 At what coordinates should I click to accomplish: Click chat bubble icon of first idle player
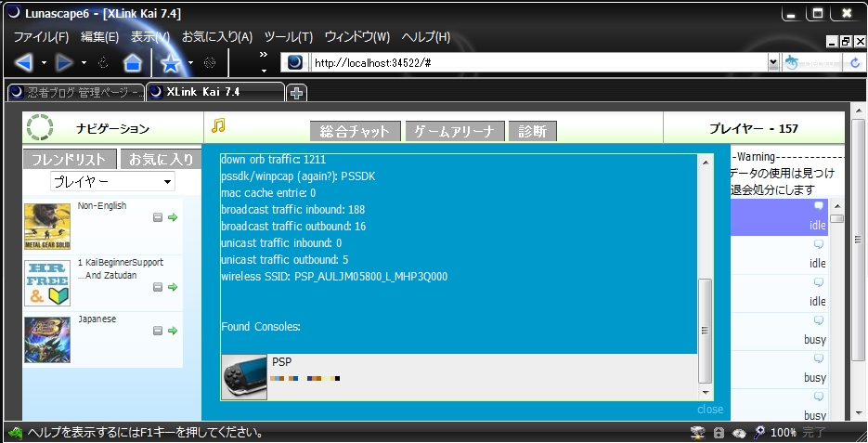[819, 206]
